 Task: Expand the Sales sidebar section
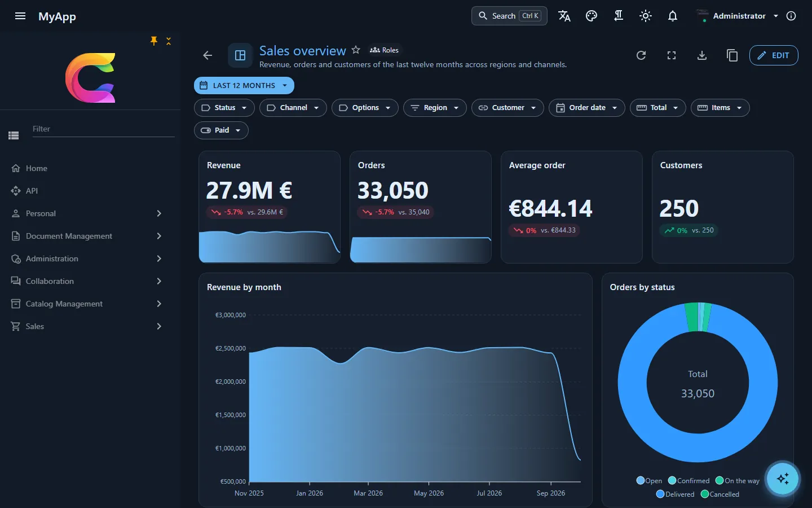[x=90, y=326]
